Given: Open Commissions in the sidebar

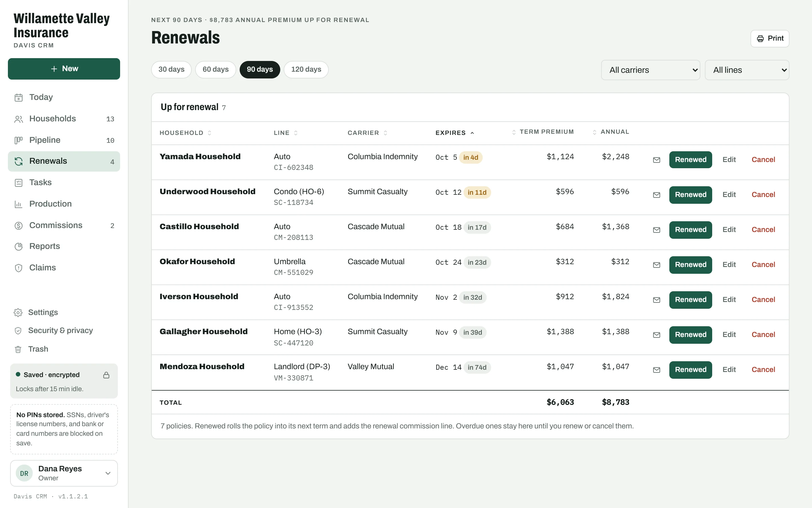Looking at the screenshot, I should coord(64,225).
